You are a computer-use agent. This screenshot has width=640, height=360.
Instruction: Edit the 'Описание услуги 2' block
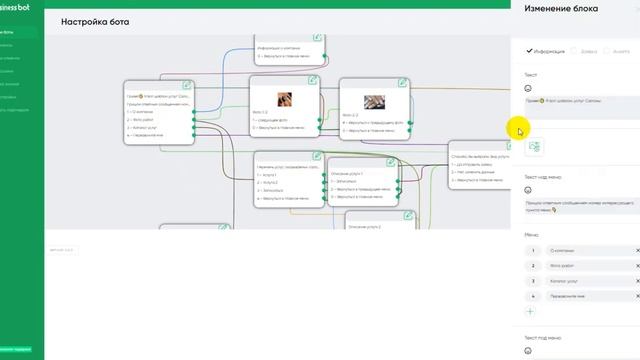(408, 216)
